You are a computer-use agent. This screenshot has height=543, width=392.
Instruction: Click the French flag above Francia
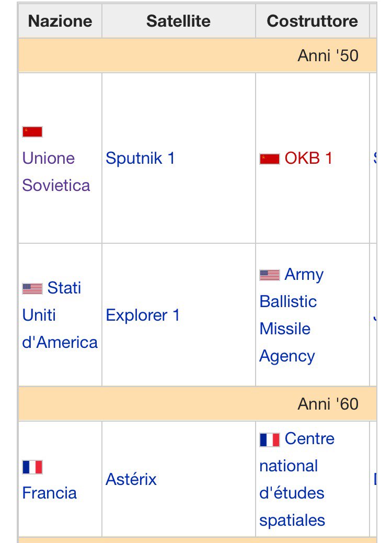(x=32, y=467)
